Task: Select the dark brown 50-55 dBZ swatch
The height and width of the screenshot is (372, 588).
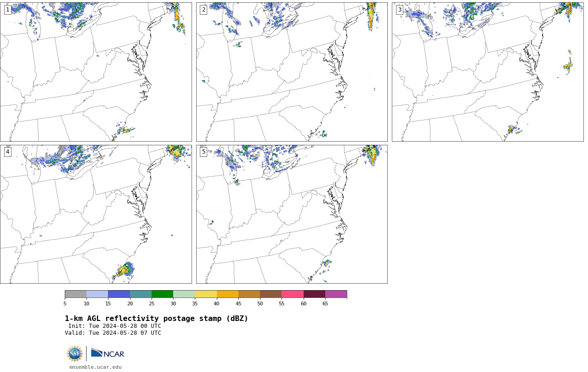Action: click(x=271, y=294)
